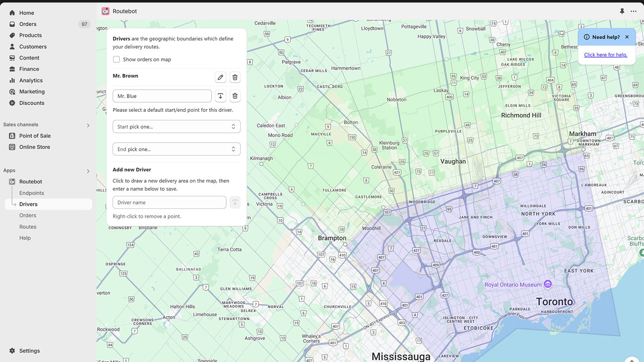Close the Need help popup
The height and width of the screenshot is (362, 644).
tap(627, 37)
